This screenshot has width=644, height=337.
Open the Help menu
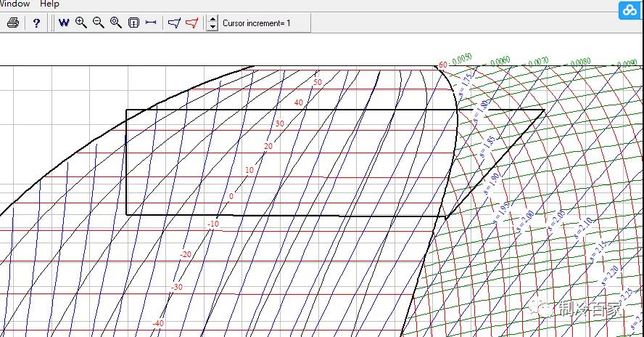click(49, 4)
